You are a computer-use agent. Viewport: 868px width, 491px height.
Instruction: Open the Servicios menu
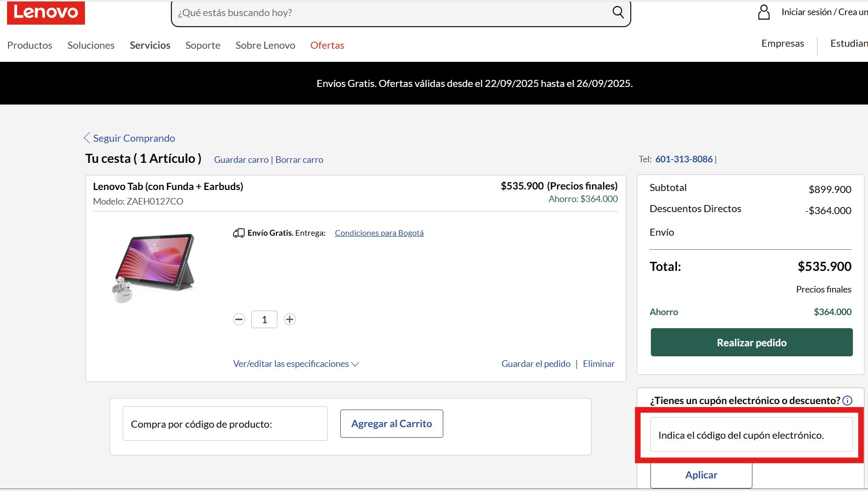point(150,45)
